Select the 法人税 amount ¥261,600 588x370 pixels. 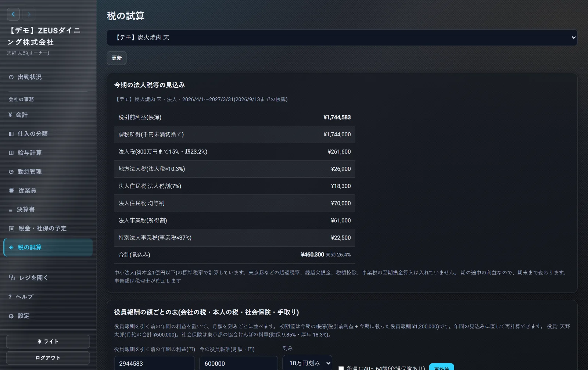[339, 152]
